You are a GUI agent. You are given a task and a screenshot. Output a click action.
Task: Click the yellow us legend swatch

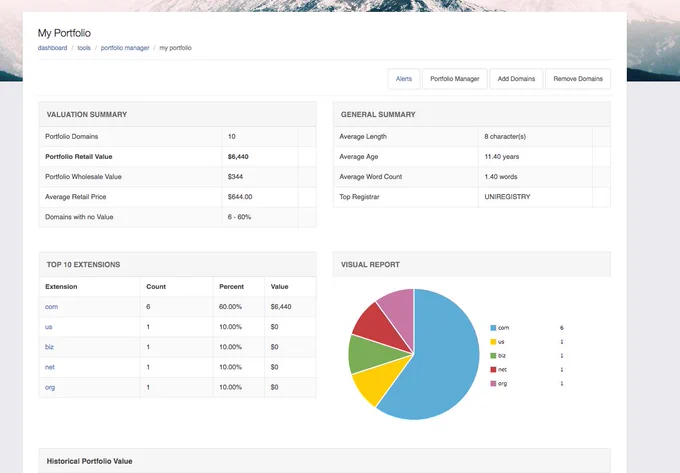tap(493, 342)
